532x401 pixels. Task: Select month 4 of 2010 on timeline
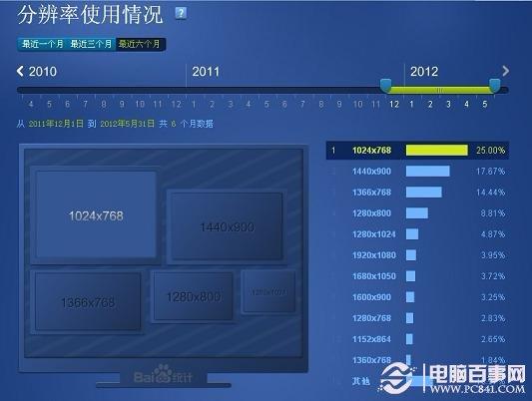(31, 104)
